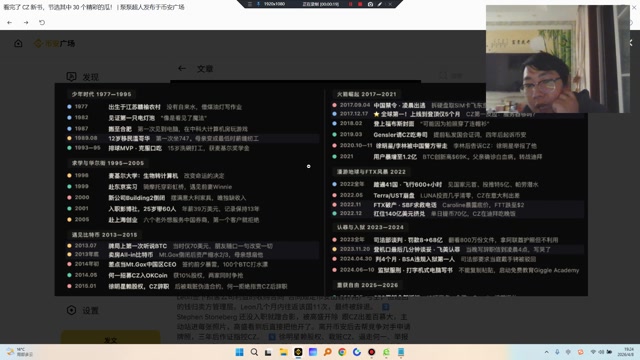Viewport: 640px width, 360px height.
Task: Open the network Wi-Fi tray icon
Action: coord(593,352)
